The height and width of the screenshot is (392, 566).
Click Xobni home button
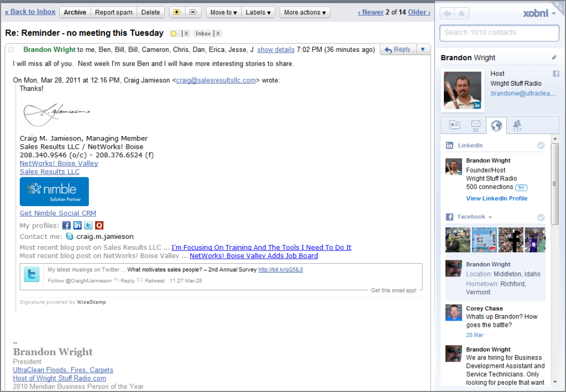click(x=462, y=14)
